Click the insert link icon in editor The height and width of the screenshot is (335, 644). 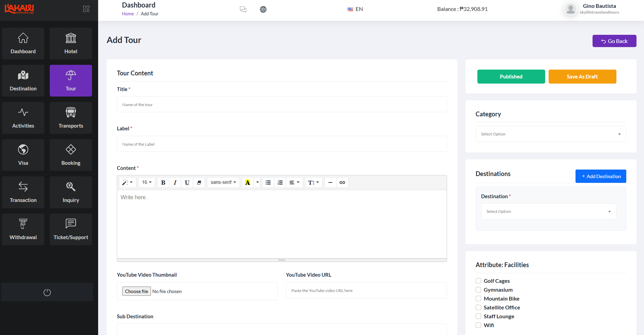tap(342, 183)
